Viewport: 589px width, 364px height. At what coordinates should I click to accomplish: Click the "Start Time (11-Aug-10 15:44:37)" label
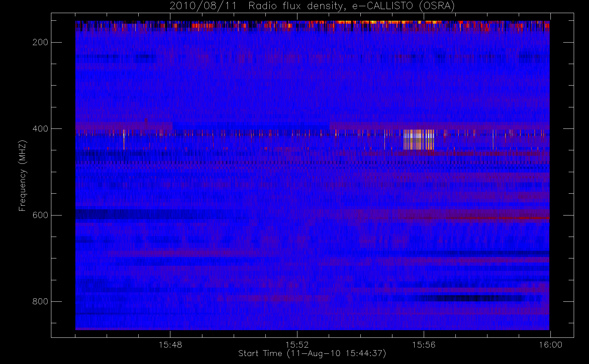312,353
